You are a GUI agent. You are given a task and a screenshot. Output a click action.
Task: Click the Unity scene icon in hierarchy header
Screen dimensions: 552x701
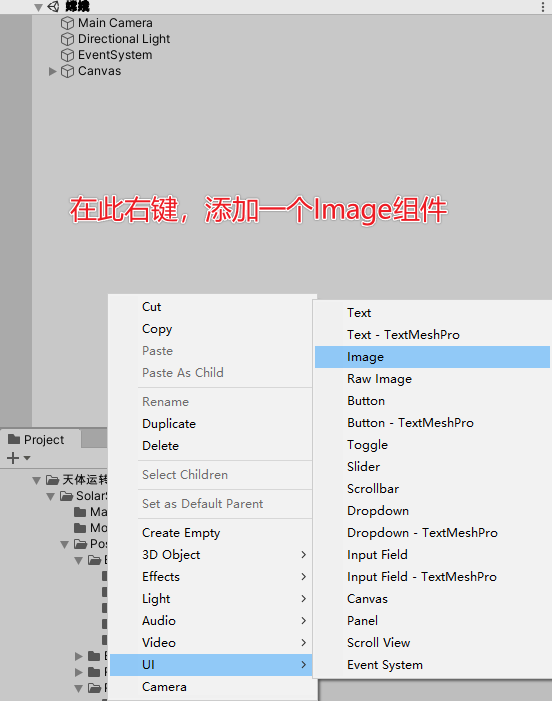[53, 6]
